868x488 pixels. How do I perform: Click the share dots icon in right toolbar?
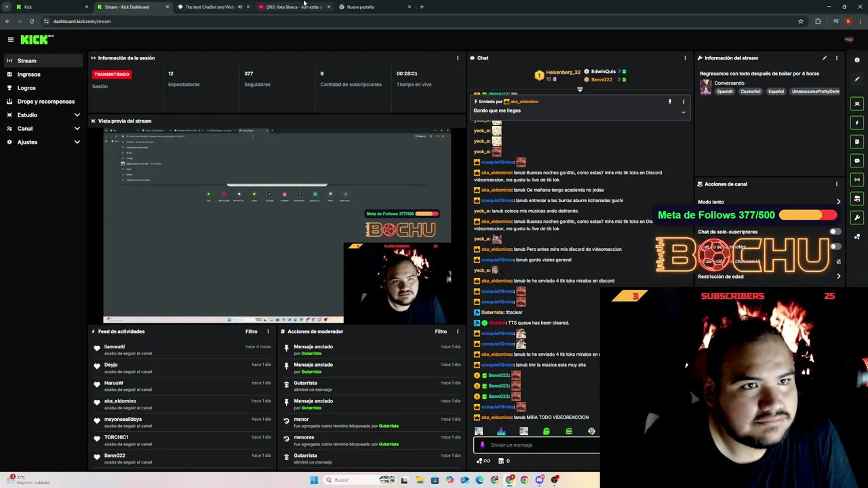tap(857, 237)
